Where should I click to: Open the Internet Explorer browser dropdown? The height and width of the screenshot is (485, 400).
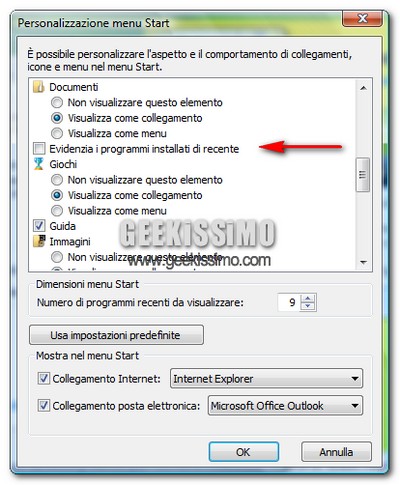(266, 379)
